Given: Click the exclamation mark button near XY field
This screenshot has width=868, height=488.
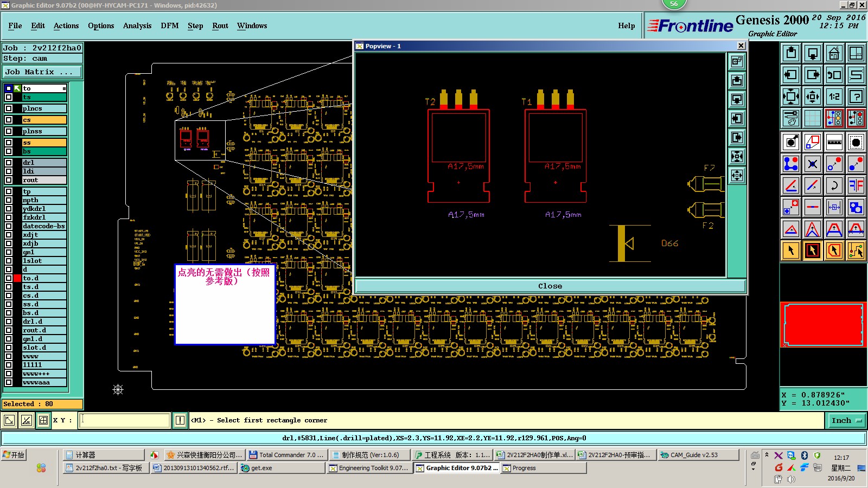Looking at the screenshot, I should pyautogui.click(x=180, y=420).
